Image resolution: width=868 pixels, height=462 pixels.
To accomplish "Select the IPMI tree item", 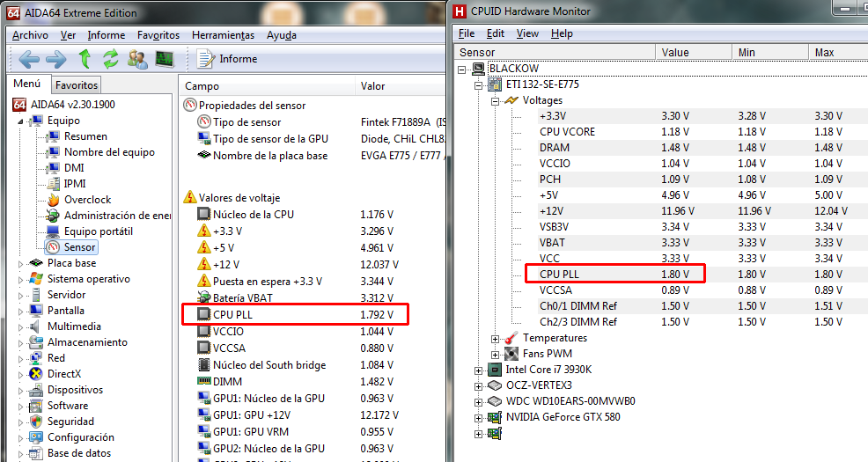I will (x=75, y=183).
